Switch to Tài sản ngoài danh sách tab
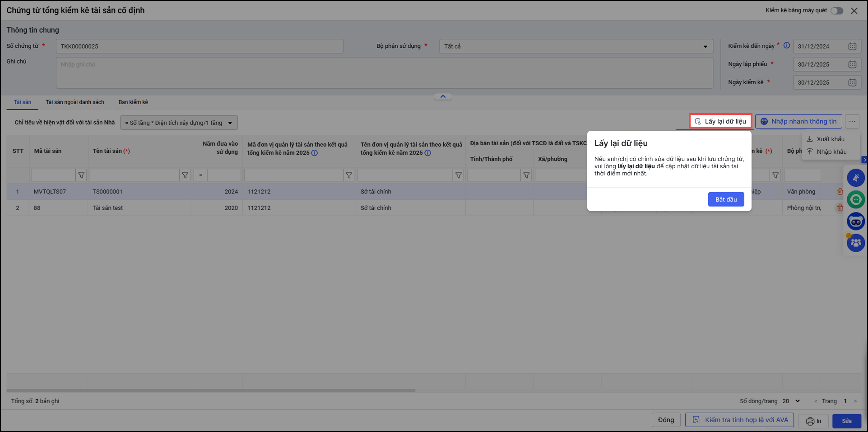This screenshot has width=868, height=432. click(75, 102)
